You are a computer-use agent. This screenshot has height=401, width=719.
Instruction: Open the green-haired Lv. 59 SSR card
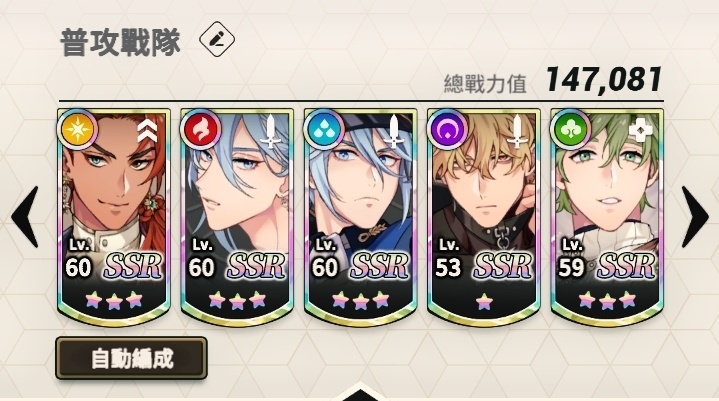point(607,217)
